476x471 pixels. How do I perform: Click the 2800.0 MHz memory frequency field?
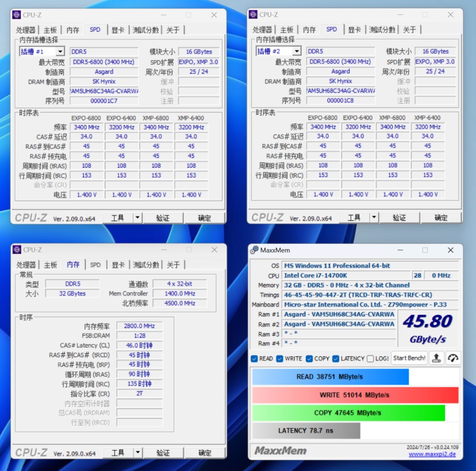point(139,326)
